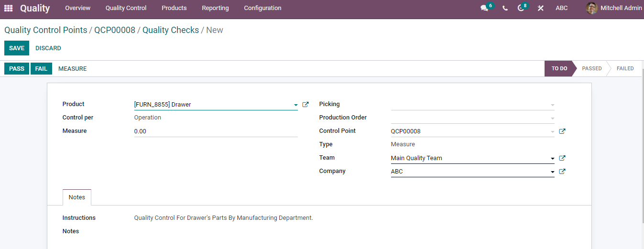Image resolution: width=644 pixels, height=249 pixels.
Task: Open the apps grid menu icon
Action: point(9,8)
